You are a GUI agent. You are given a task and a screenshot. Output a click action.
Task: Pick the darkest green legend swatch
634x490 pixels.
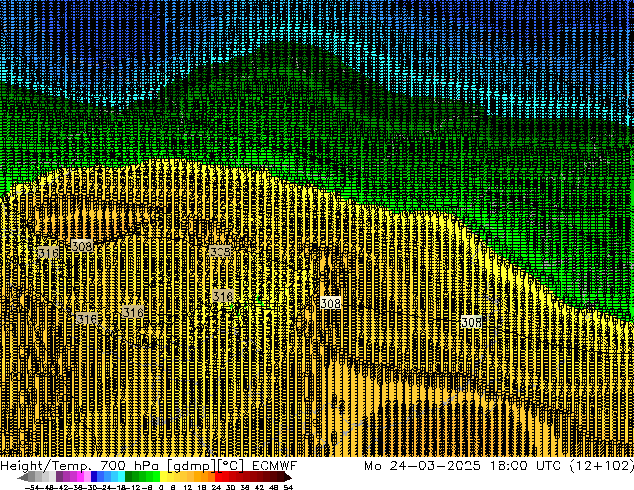[129, 476]
